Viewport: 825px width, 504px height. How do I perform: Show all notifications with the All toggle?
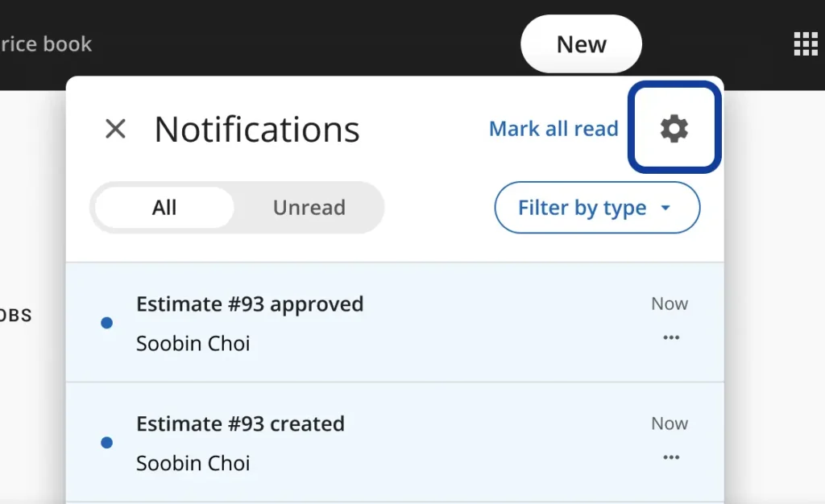click(x=164, y=208)
